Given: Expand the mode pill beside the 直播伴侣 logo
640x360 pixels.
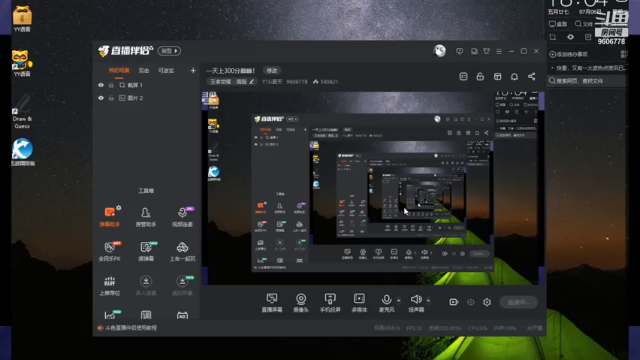Looking at the screenshot, I should coord(169,51).
